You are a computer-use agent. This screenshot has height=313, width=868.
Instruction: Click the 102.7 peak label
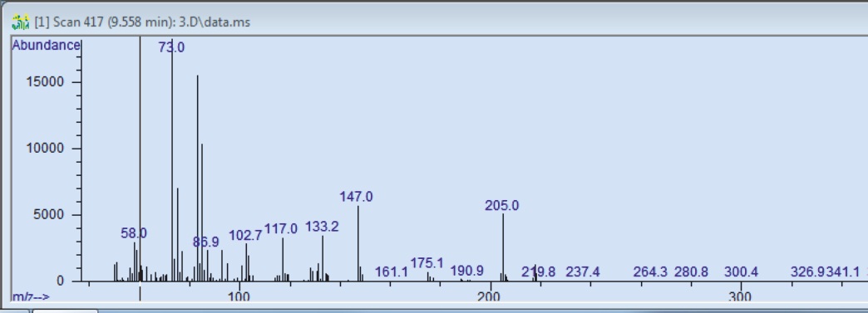(245, 236)
